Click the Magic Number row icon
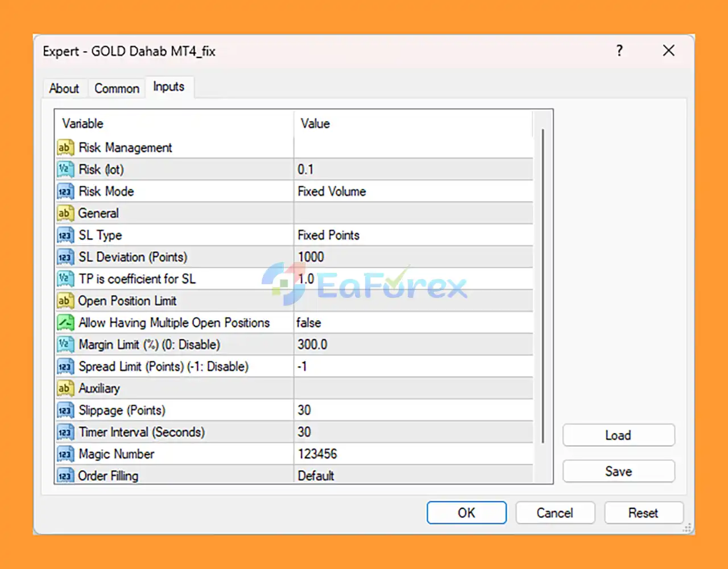728x569 pixels. tap(65, 454)
